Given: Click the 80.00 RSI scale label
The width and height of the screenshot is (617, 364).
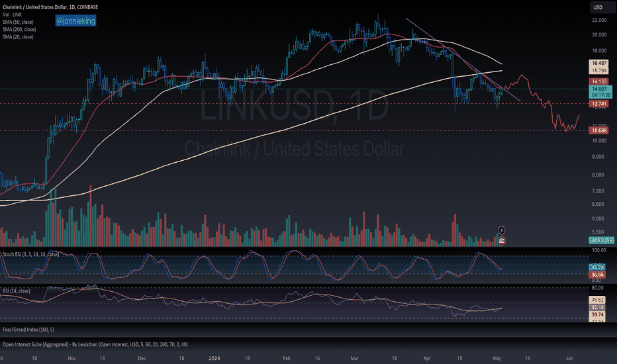Looking at the screenshot, I should coord(598,288).
